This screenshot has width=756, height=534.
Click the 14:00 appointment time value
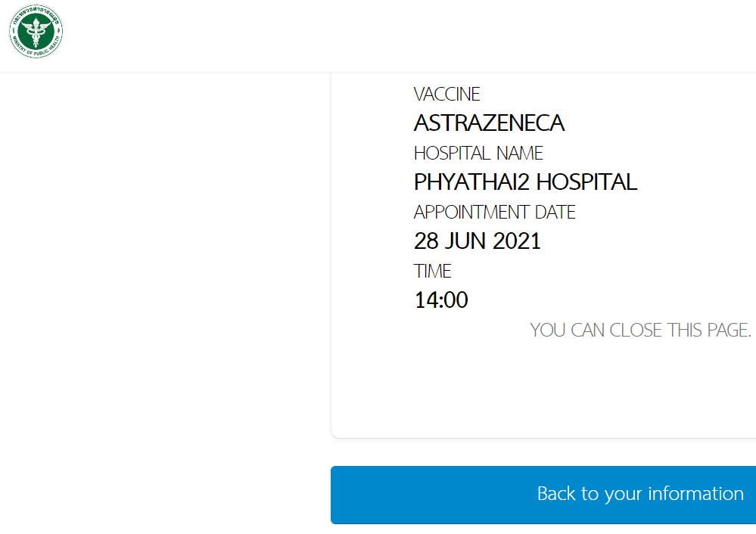[x=440, y=300]
